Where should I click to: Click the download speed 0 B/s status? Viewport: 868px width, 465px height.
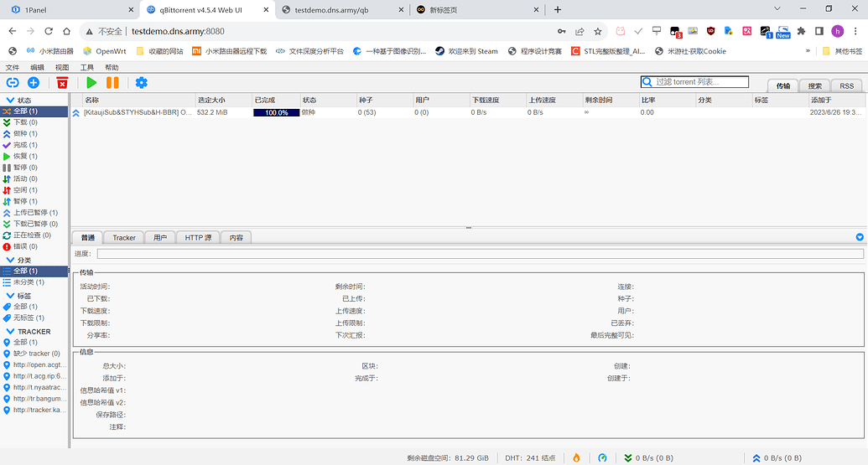coord(648,457)
